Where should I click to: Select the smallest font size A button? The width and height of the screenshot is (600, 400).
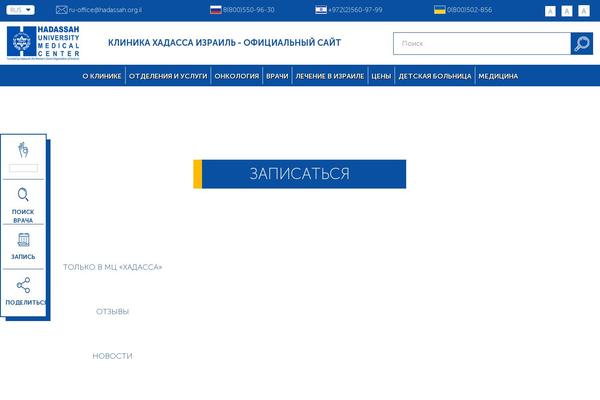click(x=550, y=11)
